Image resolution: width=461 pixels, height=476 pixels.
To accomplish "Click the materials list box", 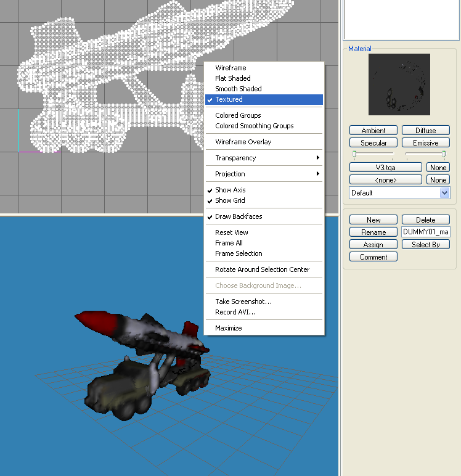I will (401, 20).
